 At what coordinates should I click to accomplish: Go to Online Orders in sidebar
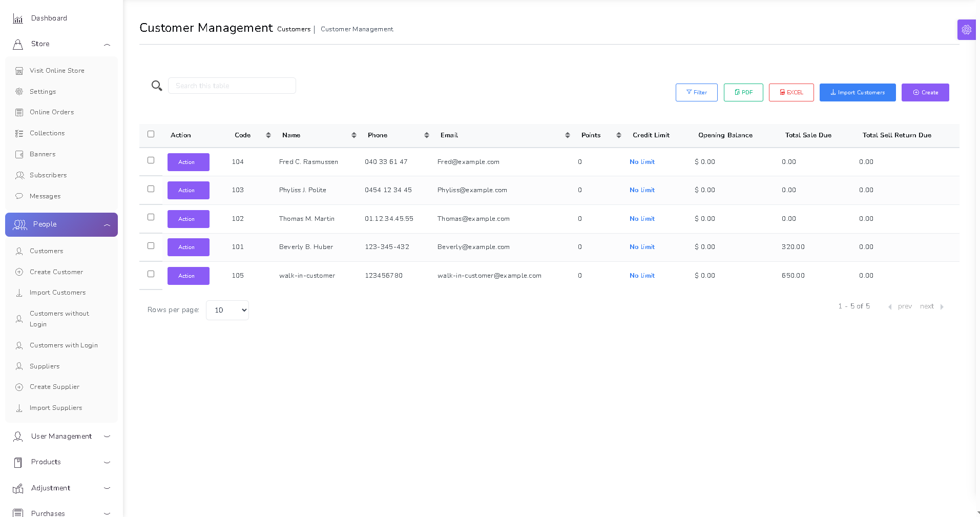[52, 112]
